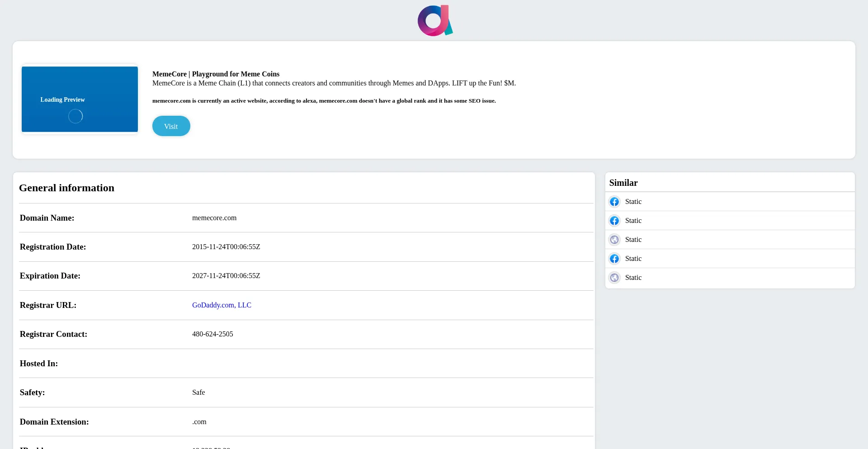This screenshot has width=868, height=449.
Task: Click the 'Expiration Date:' label
Action: pyautogui.click(x=50, y=276)
